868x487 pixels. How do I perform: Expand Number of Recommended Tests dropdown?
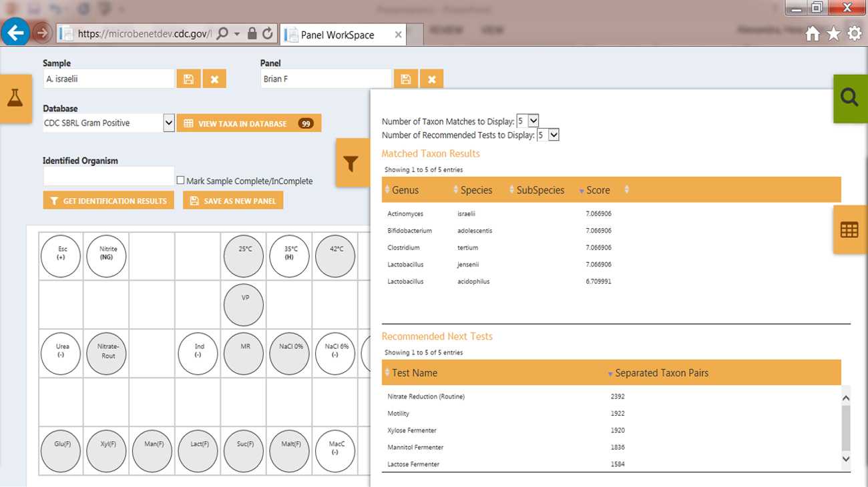click(x=553, y=135)
